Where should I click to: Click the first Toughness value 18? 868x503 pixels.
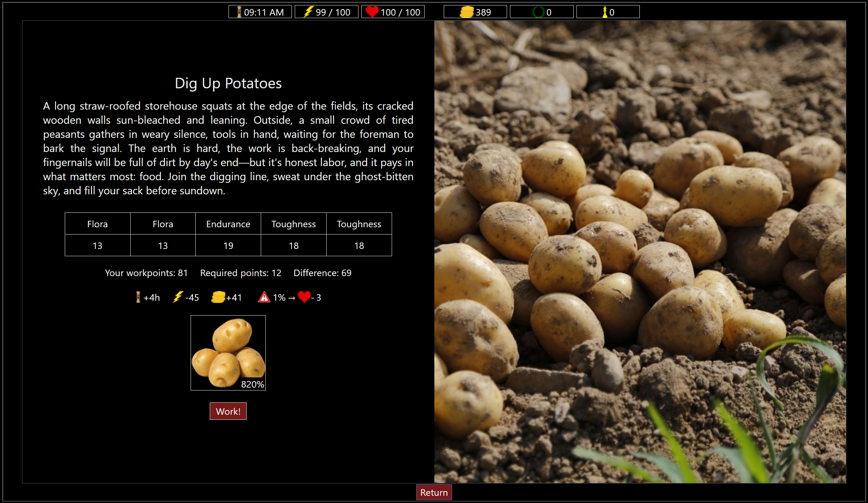[x=294, y=245]
